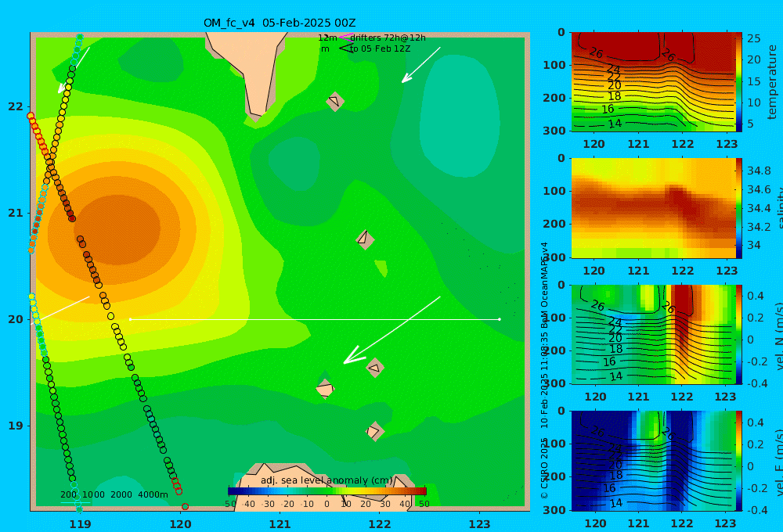Click the lone red track circle near 120

[x=185, y=506]
